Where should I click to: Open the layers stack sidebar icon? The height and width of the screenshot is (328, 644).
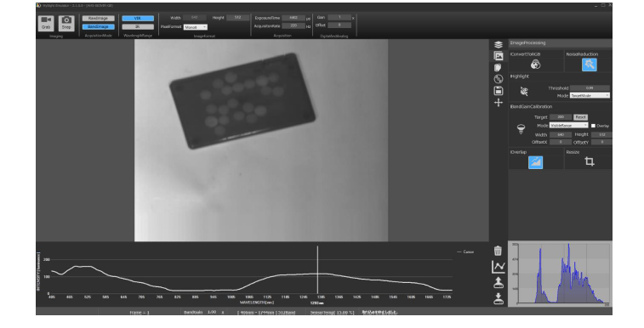(499, 45)
